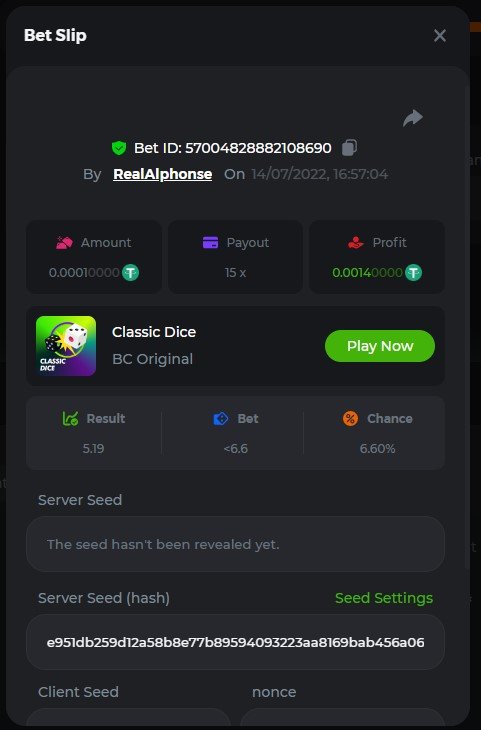Open the Classic Dice game thumbnail
Image resolution: width=481 pixels, height=730 pixels.
click(x=66, y=346)
